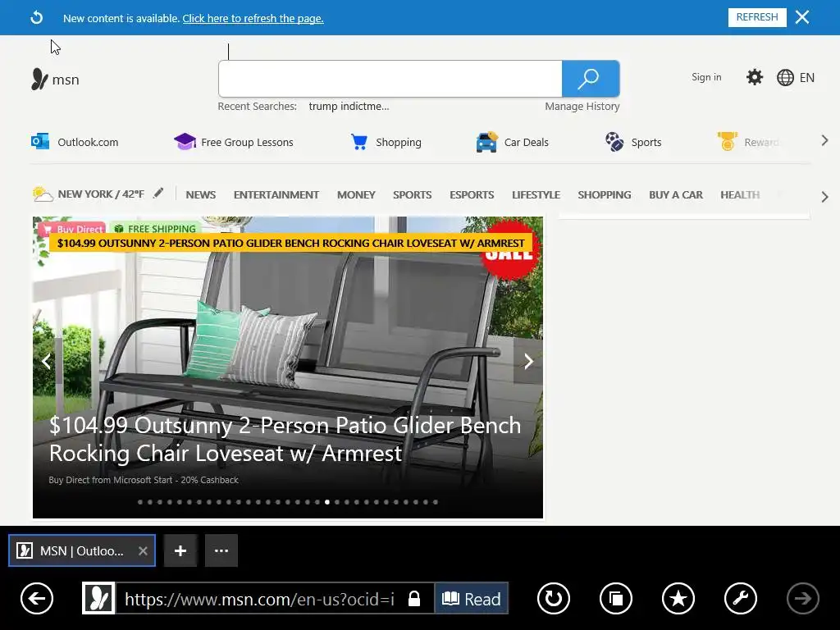Open the ENTERTAINMENT section
The image size is (840, 630).
tap(276, 195)
